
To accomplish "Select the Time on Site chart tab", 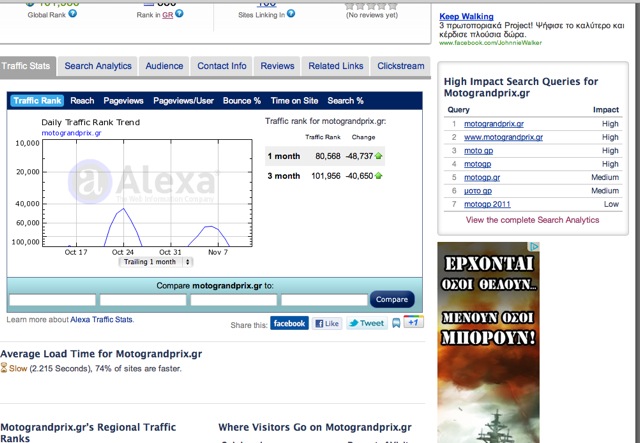I will click(294, 100).
